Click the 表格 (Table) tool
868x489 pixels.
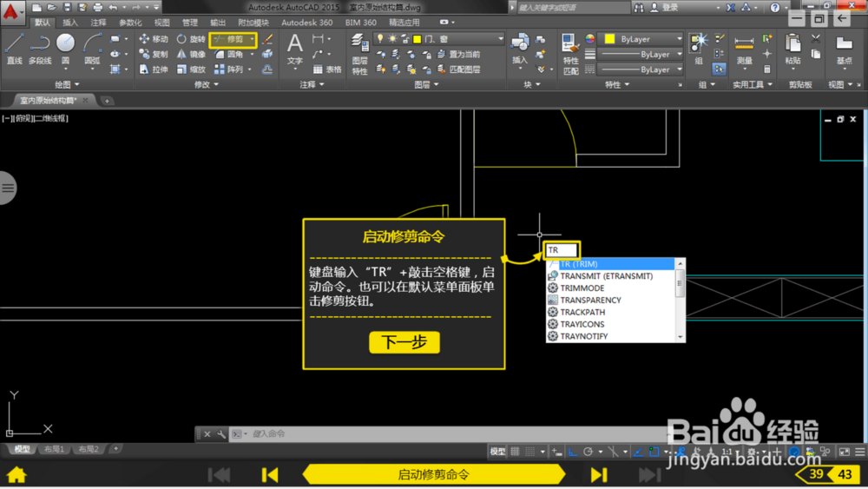point(327,69)
